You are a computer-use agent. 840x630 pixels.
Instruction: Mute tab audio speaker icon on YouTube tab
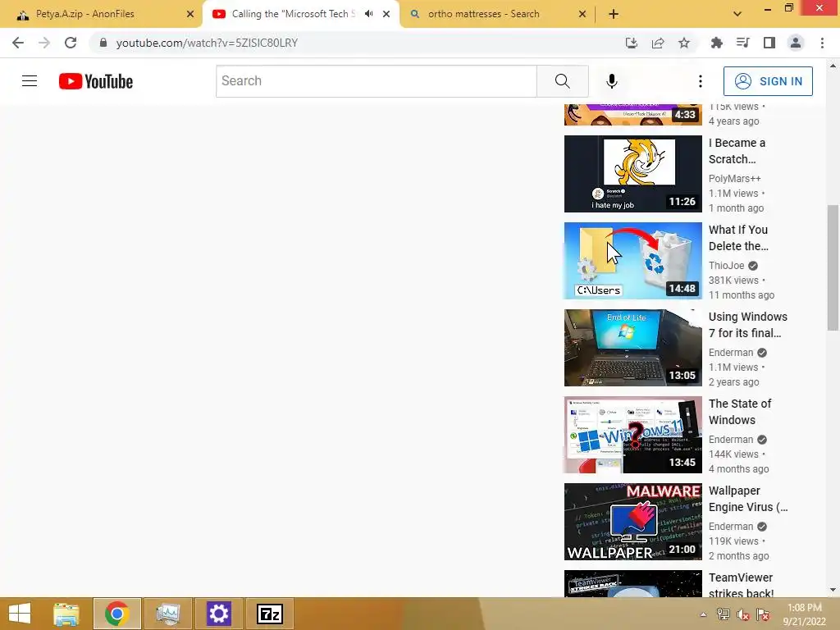tap(368, 14)
